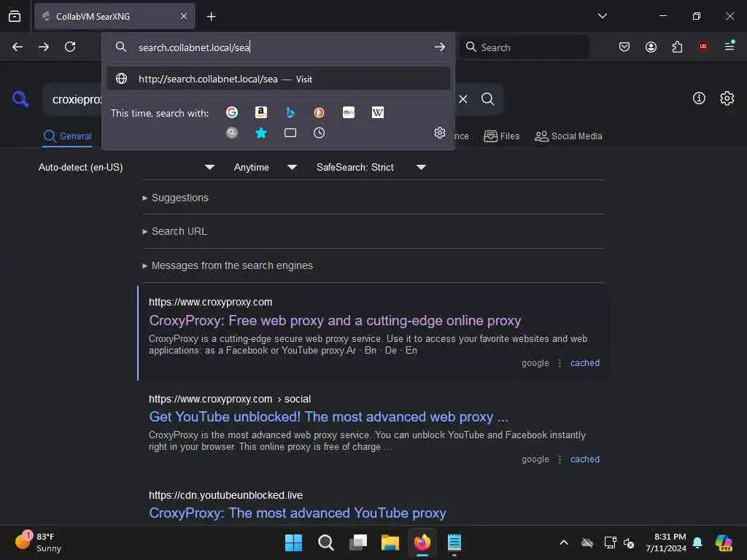This screenshot has width=747, height=560.
Task: Open a new browser tab
Action: click(x=211, y=17)
